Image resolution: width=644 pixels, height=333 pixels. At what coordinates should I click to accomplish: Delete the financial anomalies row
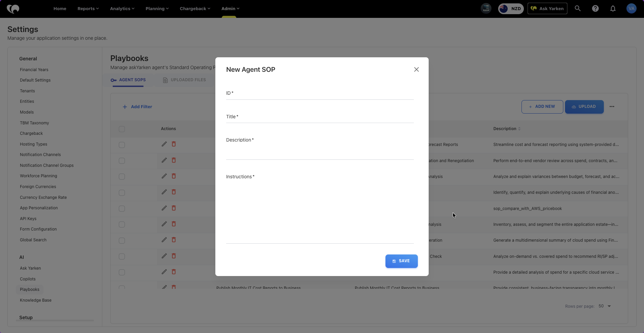[x=174, y=192]
